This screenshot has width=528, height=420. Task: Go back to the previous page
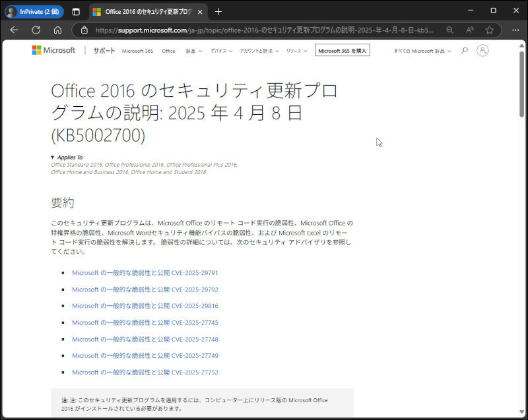click(14, 30)
